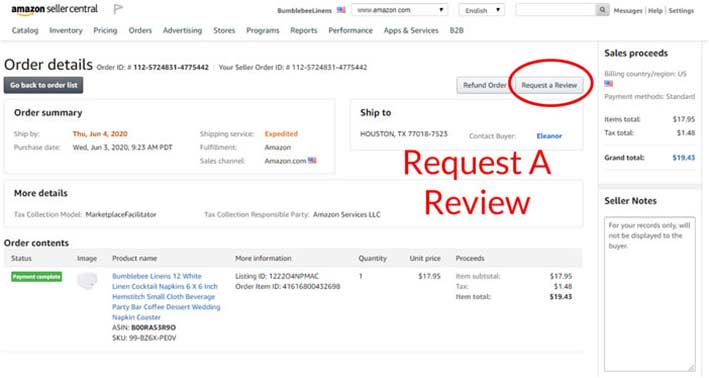The height and width of the screenshot is (378, 709).
Task: Open the Reports menu
Action: pyautogui.click(x=303, y=30)
